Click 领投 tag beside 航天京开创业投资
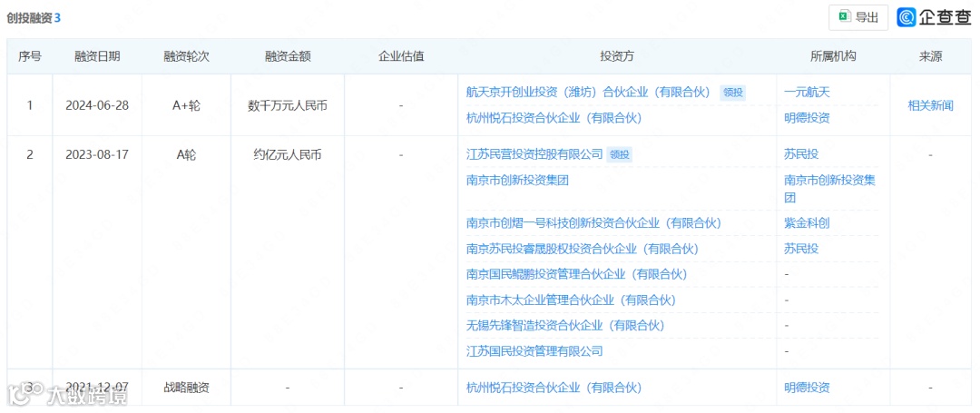980x413 pixels. click(x=732, y=93)
